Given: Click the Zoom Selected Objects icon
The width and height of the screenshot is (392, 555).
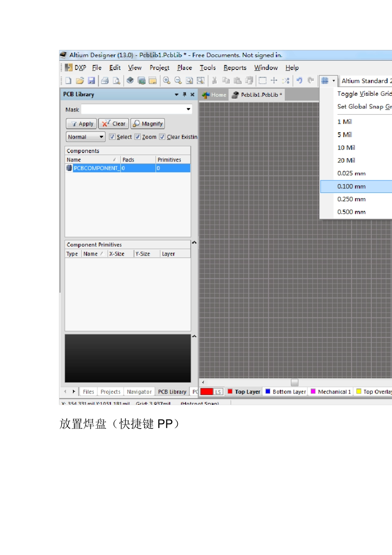Looking at the screenshot, I should 201,81.
